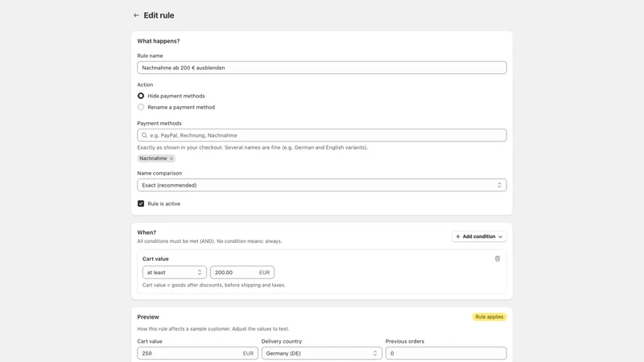The width and height of the screenshot is (644, 362).
Task: Click the Preview section heading
Action: [x=148, y=317]
